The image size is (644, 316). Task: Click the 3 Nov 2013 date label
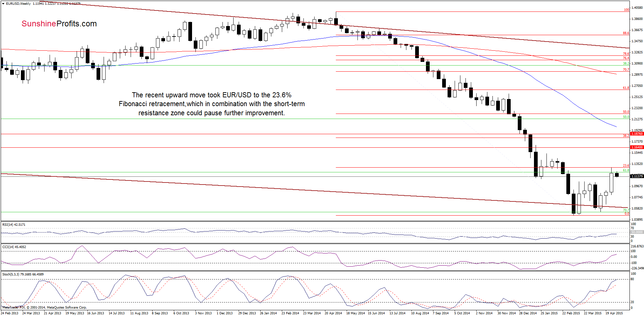[203, 313]
